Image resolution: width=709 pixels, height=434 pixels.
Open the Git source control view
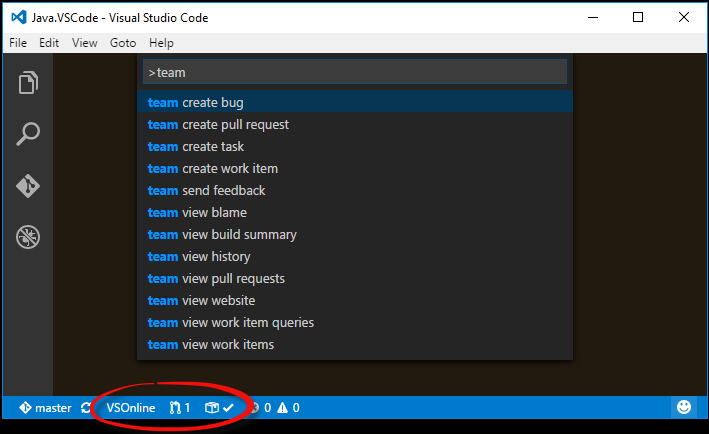click(28, 186)
